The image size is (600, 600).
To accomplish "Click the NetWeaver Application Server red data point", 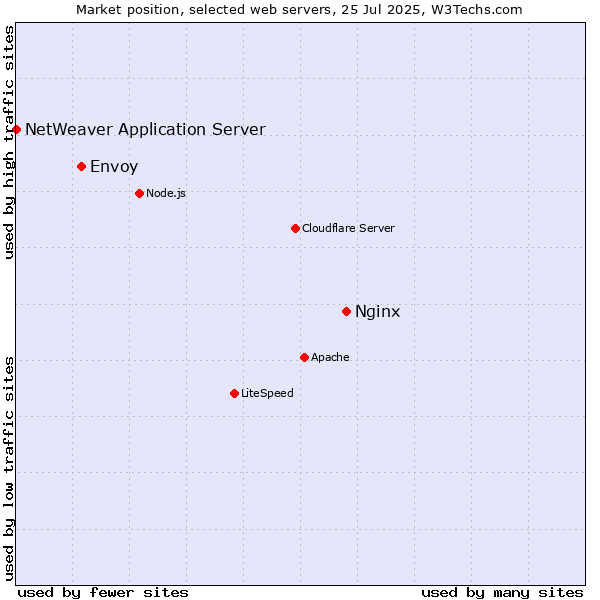I will (16, 130).
